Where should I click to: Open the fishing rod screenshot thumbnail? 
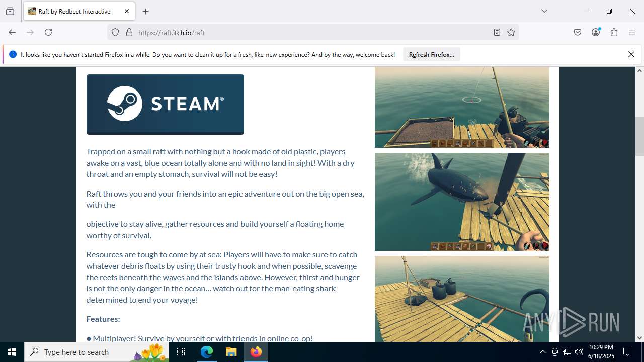[x=462, y=107]
